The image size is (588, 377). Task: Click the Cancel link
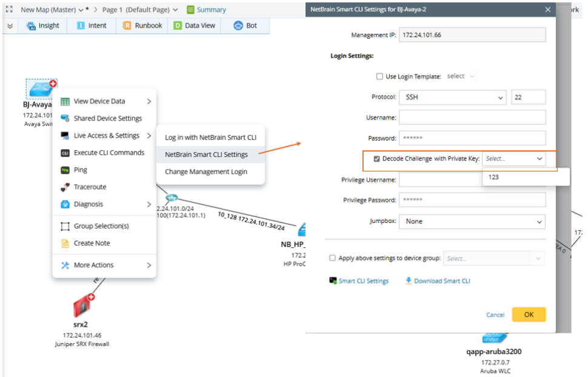pyautogui.click(x=495, y=315)
